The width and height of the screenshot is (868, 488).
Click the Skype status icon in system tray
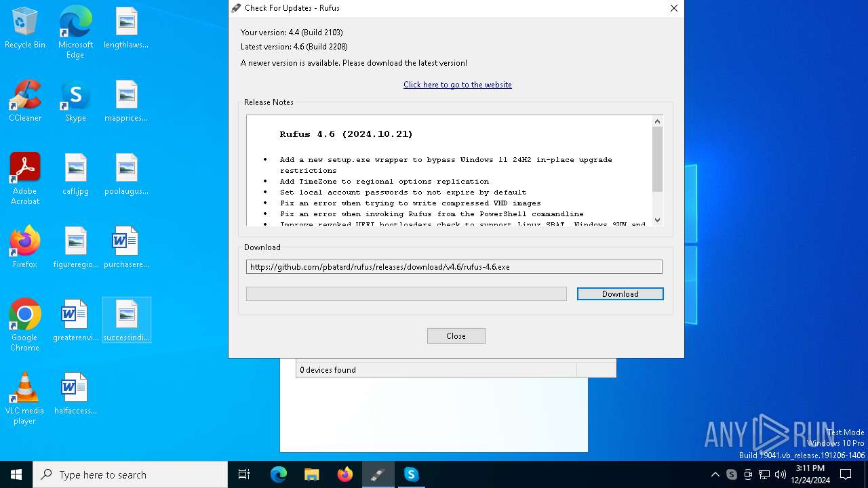[732, 474]
